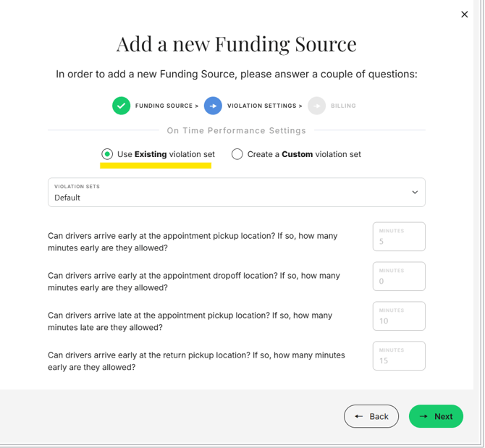
Task: Click the On Time Performance Settings heading
Action: pyautogui.click(x=236, y=131)
